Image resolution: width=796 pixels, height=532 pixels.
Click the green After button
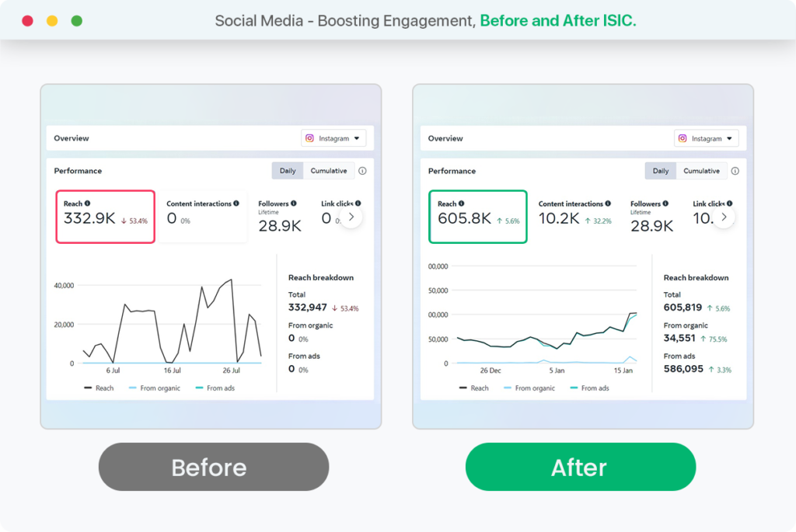580,467
